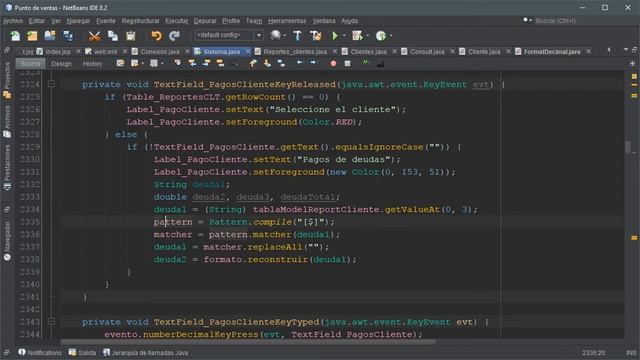Viewport: 640px width, 360px height.
Task: Click the globe browser selection icon
Action: [x=276, y=36]
